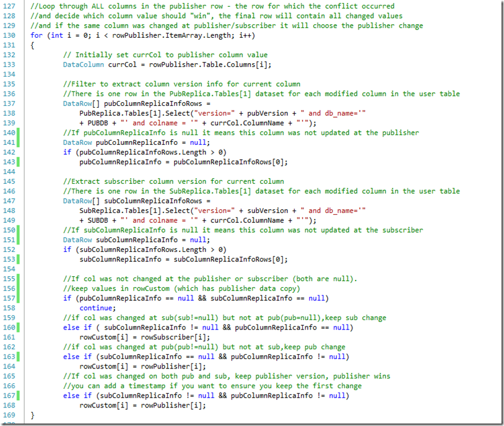
Task: Click 'if (subColumnReplicaInfoRows.Length > 0)' line
Action: (145, 250)
